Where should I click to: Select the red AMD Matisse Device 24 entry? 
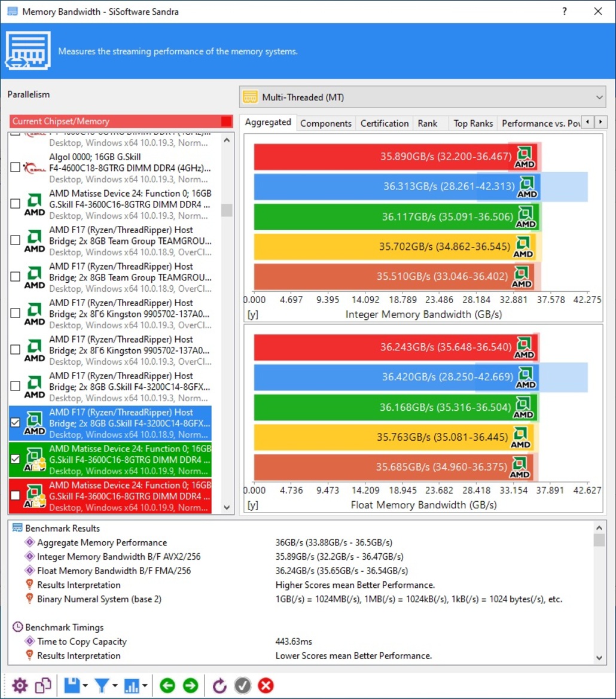110,496
